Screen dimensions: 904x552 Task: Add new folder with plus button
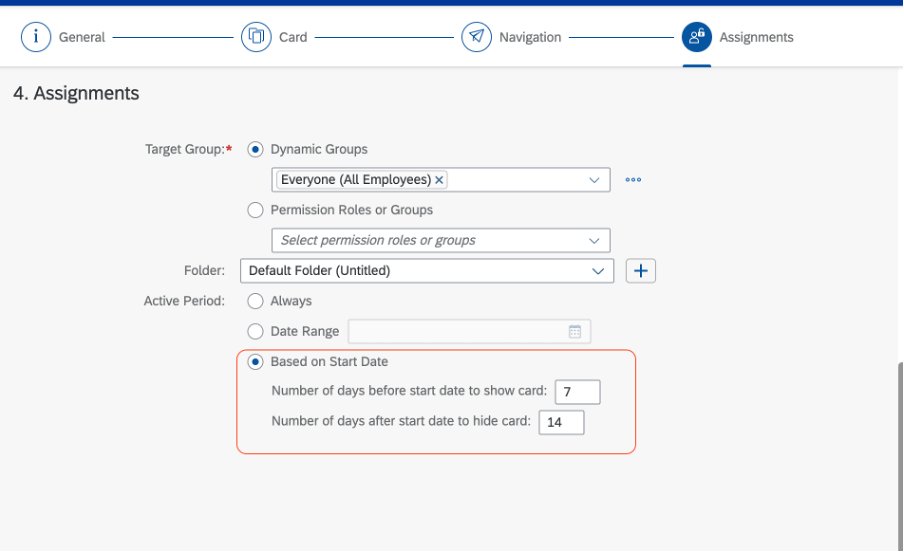[x=641, y=271]
